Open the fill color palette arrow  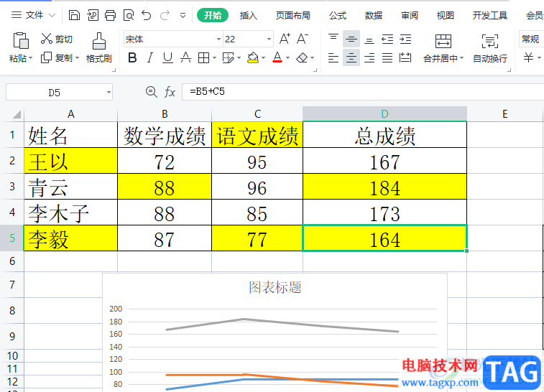264,58
